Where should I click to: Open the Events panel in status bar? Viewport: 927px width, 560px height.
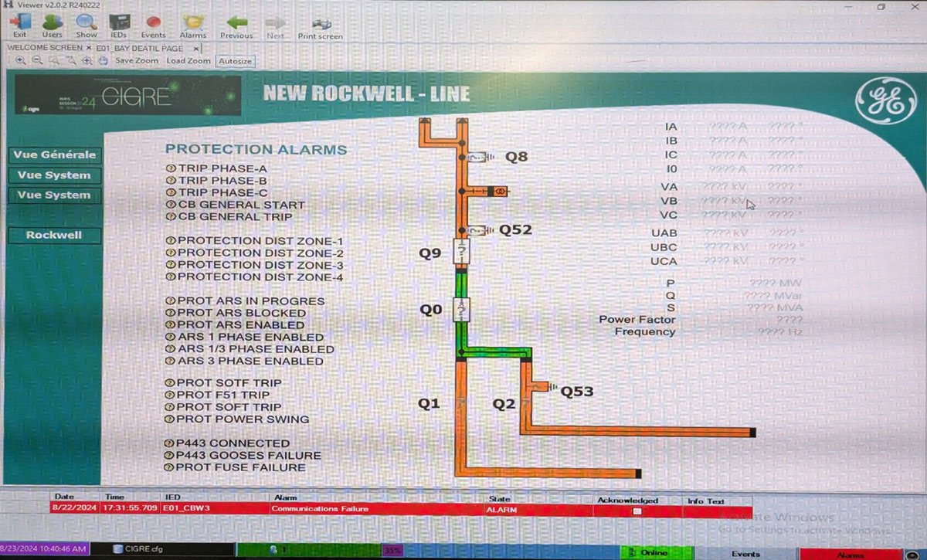tap(745, 553)
